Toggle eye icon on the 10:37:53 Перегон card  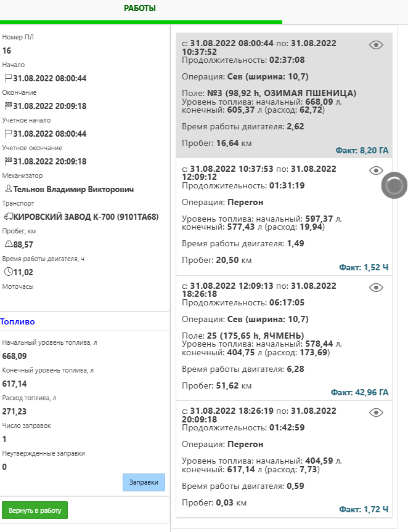point(376,171)
